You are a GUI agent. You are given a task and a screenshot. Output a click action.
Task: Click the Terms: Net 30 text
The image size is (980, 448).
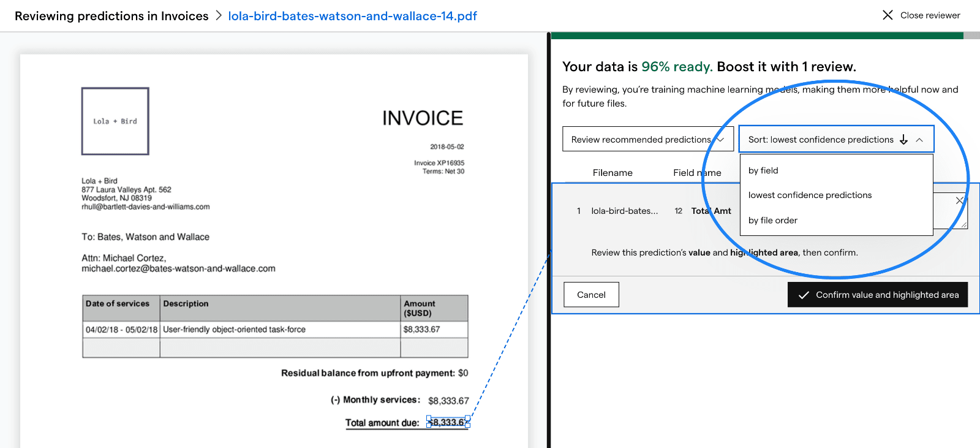[443, 172]
